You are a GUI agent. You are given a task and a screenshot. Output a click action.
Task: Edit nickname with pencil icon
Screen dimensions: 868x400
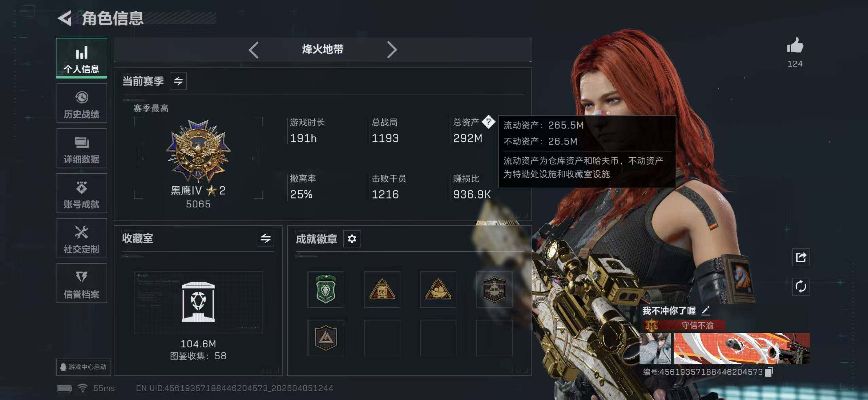[706, 310]
